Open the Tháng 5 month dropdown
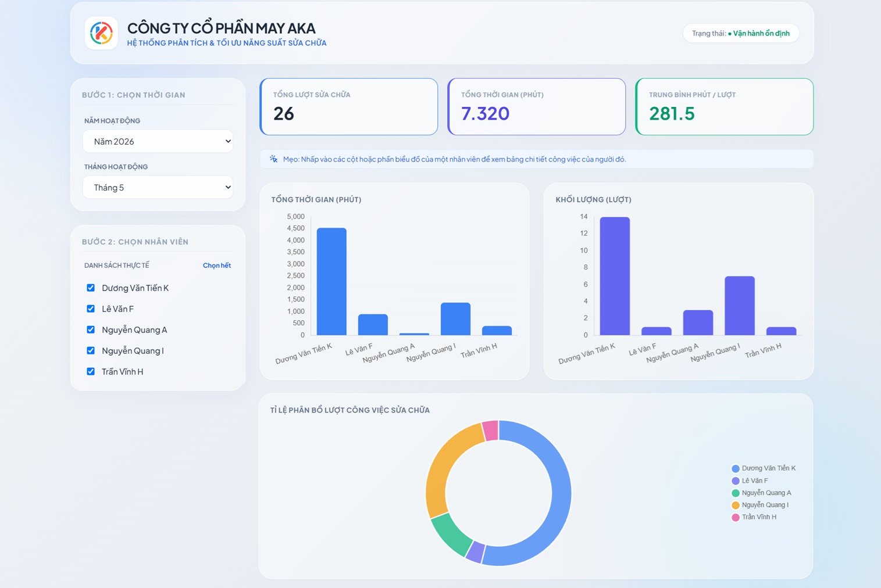Screen dimensions: 881x588 click(x=158, y=187)
